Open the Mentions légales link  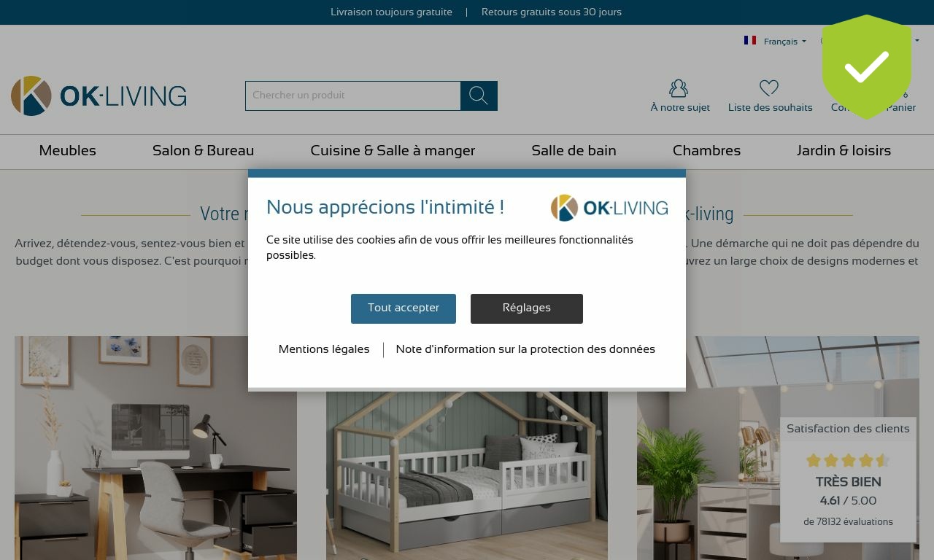[324, 349]
